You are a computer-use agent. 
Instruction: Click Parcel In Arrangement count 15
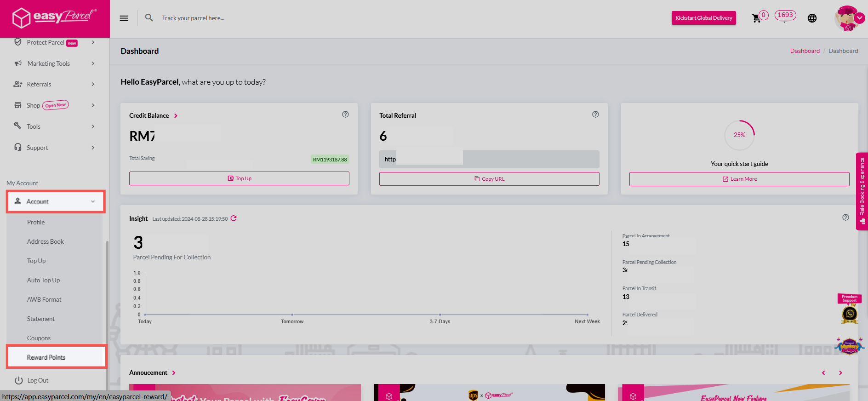(x=626, y=244)
